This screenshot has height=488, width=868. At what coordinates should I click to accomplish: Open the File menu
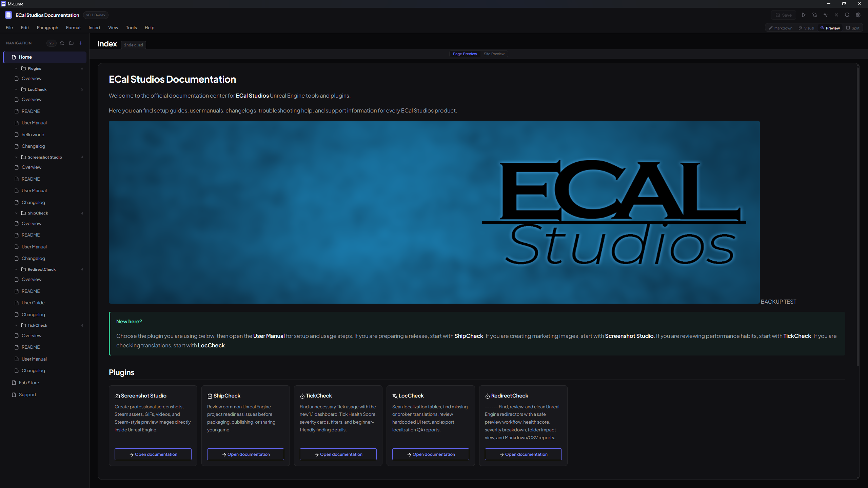pos(9,27)
